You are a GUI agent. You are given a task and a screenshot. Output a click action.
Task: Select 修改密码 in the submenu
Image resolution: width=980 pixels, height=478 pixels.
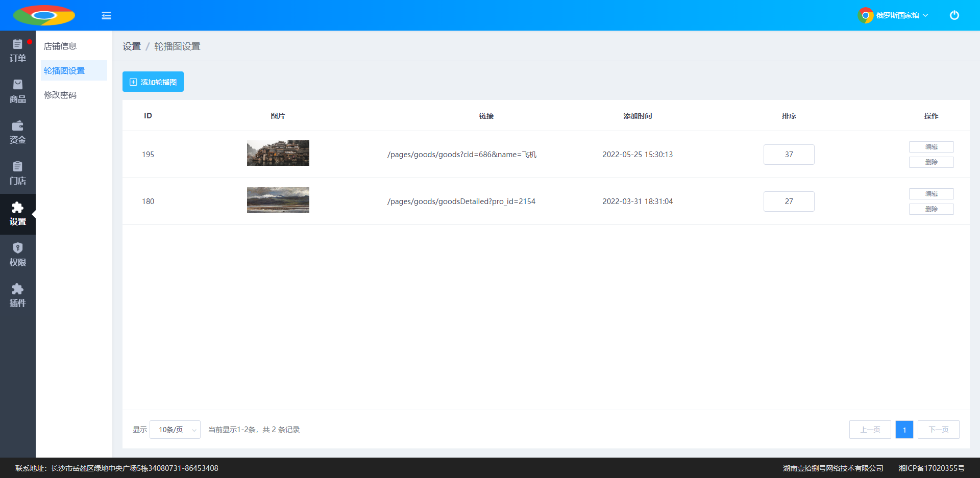pos(74,95)
